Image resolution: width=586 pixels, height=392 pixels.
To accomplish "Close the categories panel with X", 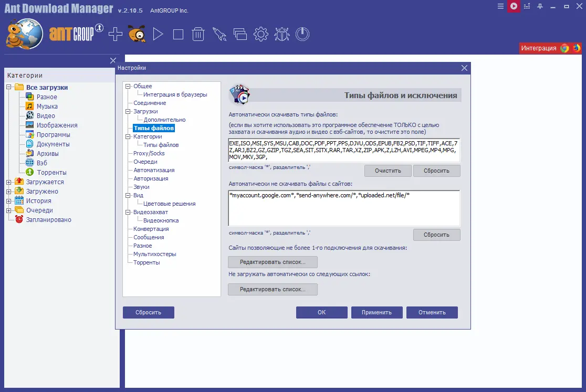I will pos(113,60).
